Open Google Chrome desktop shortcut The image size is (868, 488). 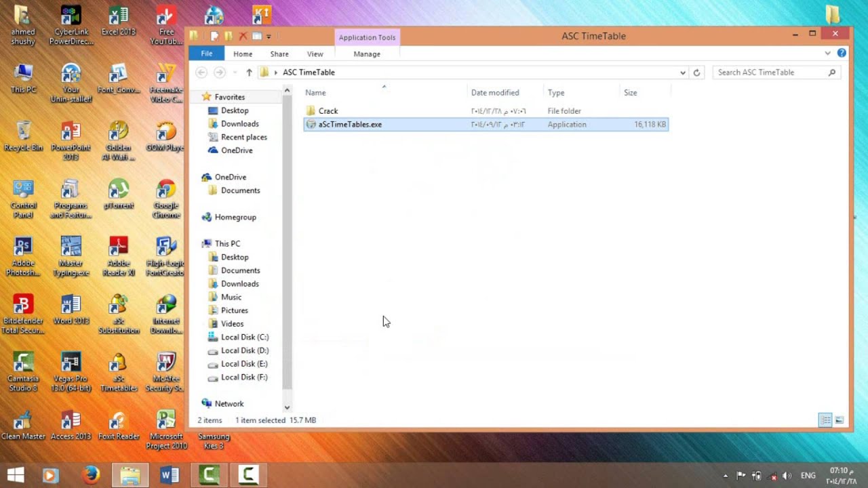[166, 199]
